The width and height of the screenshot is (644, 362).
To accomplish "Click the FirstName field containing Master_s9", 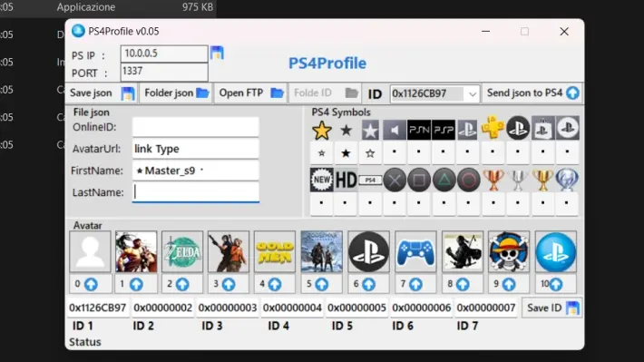I will 196,171.
